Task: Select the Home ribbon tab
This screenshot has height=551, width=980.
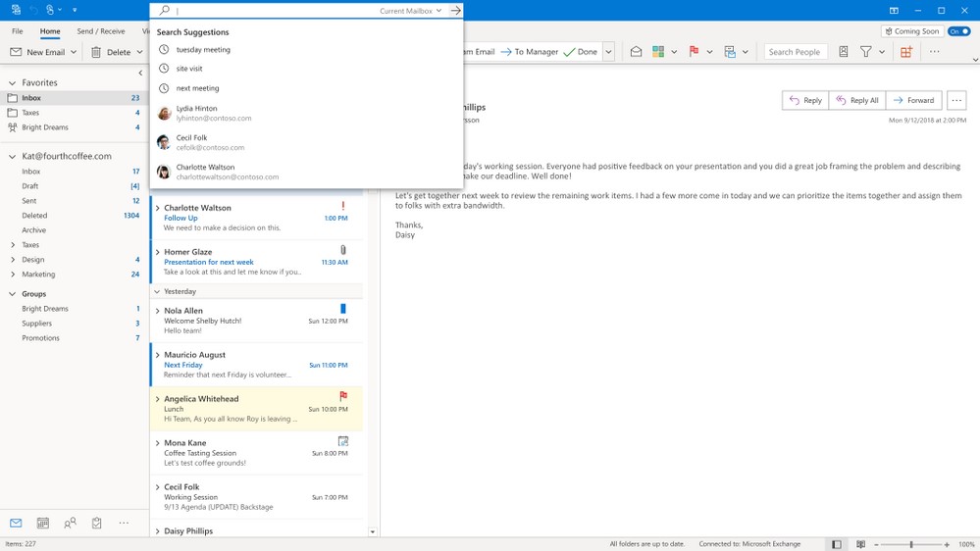Action: pyautogui.click(x=50, y=31)
